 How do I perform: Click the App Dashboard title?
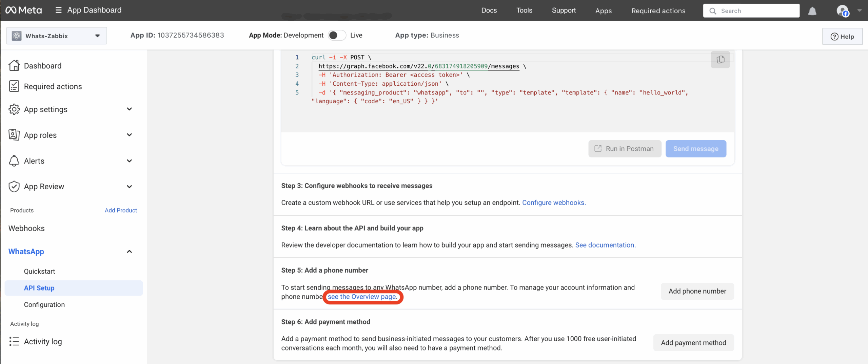94,10
